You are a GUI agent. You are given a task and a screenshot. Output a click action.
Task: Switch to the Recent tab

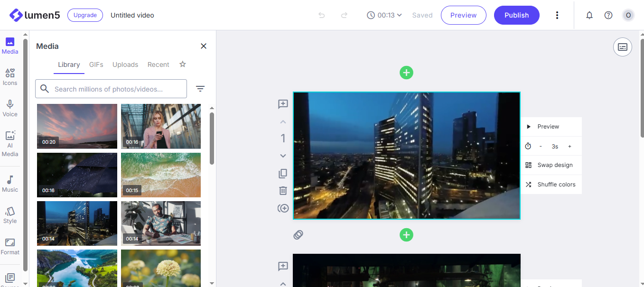click(159, 65)
